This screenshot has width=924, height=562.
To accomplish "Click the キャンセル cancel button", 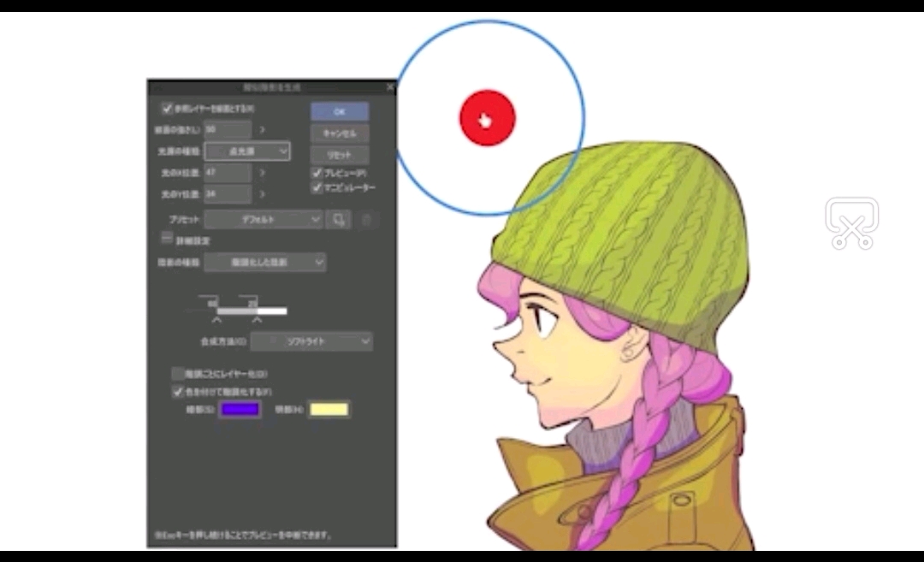I will click(x=340, y=133).
